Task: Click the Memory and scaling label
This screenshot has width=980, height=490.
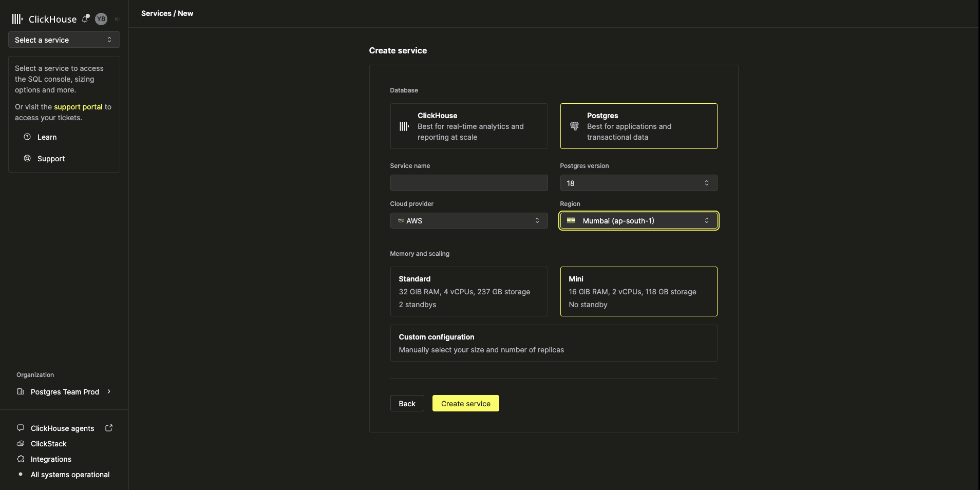Action: (x=420, y=254)
